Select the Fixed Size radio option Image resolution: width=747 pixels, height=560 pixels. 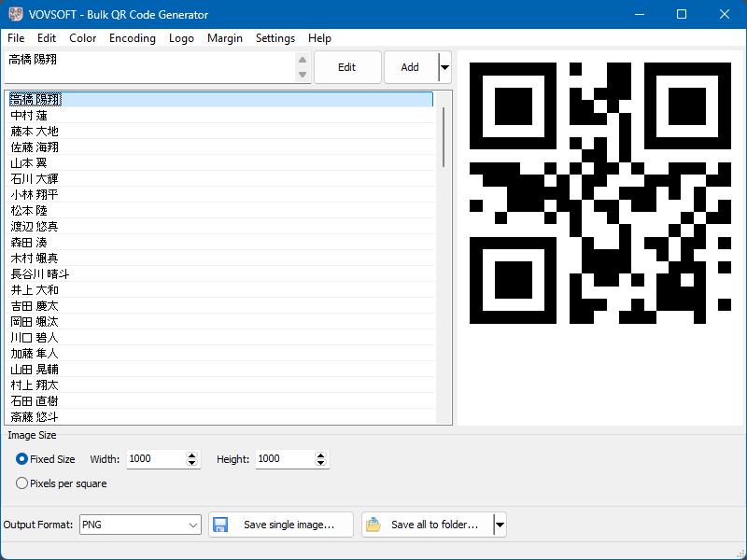[22, 459]
